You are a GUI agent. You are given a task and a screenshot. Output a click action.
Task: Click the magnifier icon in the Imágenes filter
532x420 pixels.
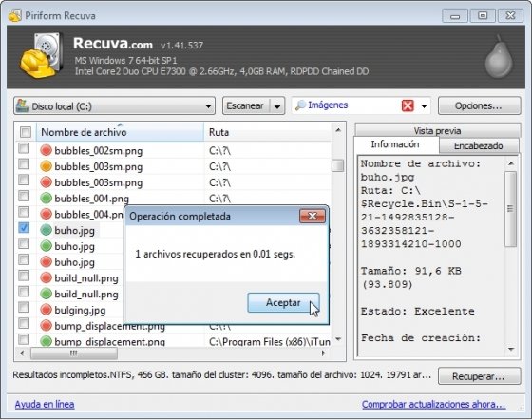tap(300, 105)
